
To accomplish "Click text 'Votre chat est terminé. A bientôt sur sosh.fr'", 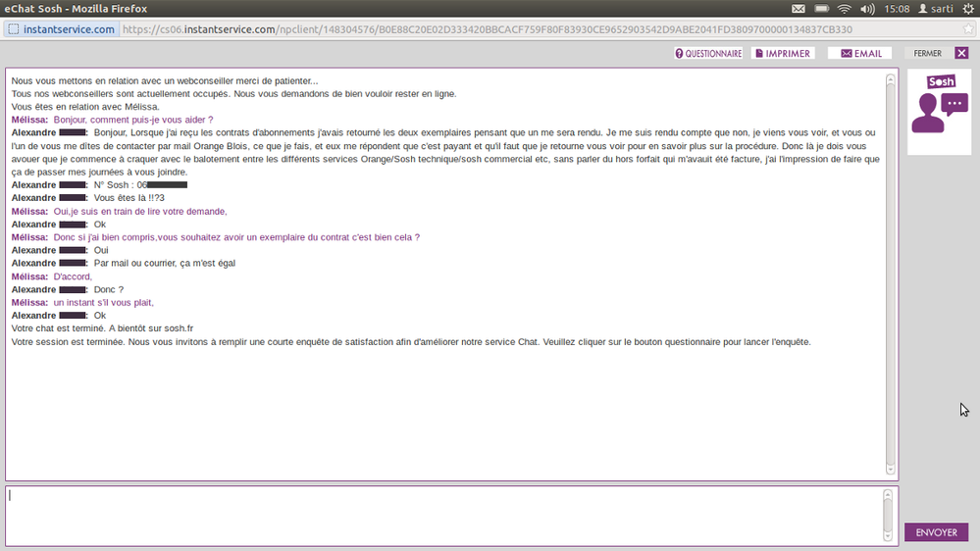I will pos(102,328).
